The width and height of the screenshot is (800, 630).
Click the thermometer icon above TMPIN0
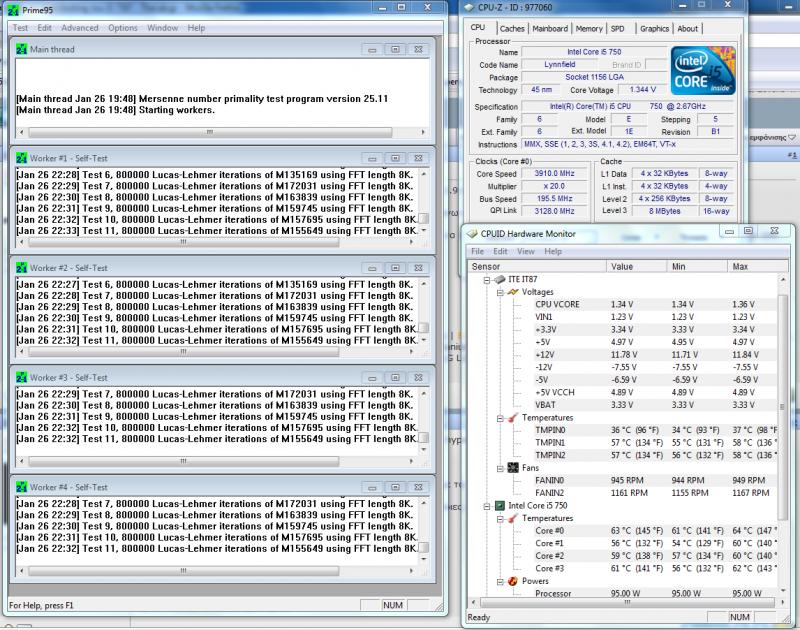point(513,418)
